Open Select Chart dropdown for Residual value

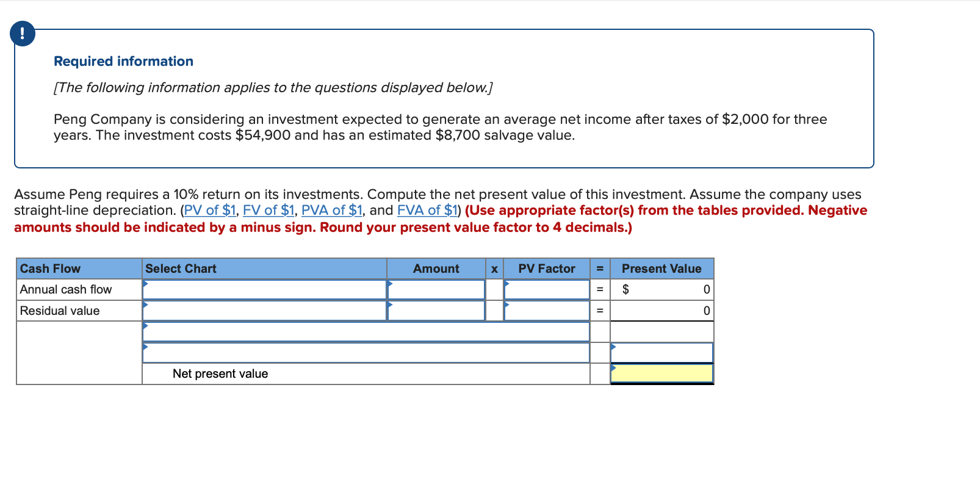(264, 311)
